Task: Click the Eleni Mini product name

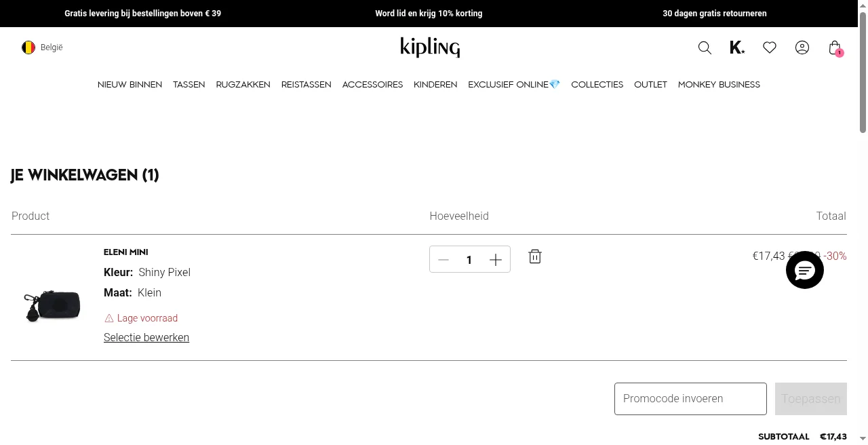Action: 126,252
